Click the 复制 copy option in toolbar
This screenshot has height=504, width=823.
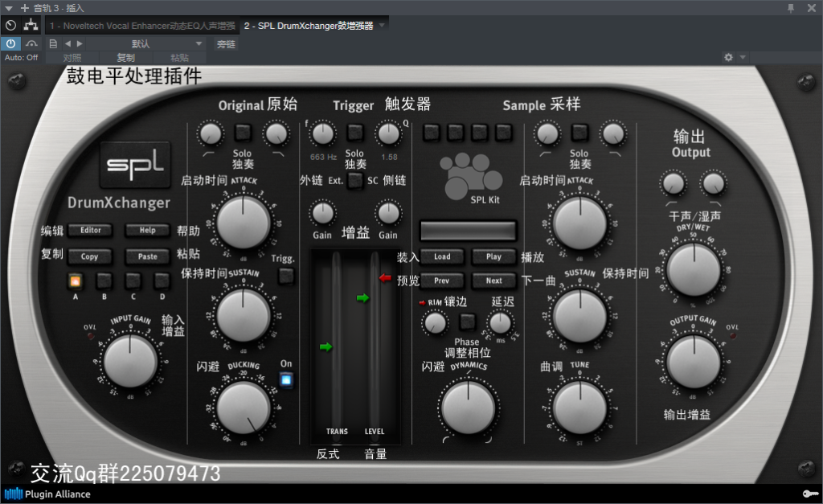125,58
